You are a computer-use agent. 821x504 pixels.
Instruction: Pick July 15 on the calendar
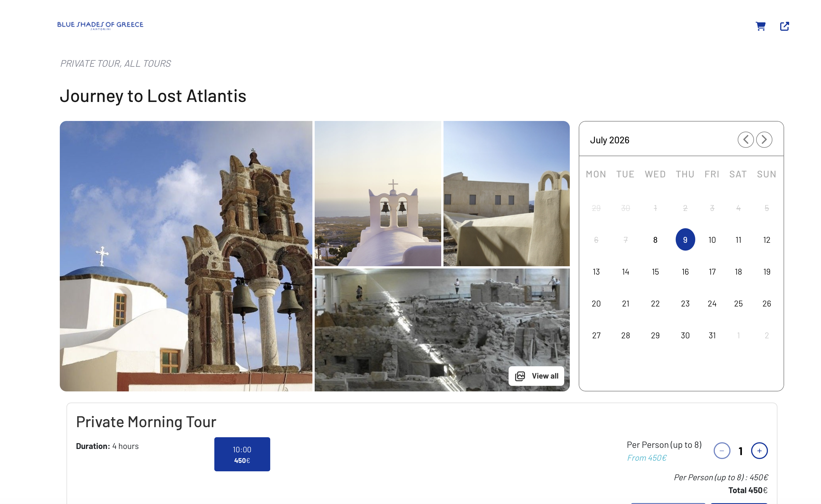pos(655,272)
